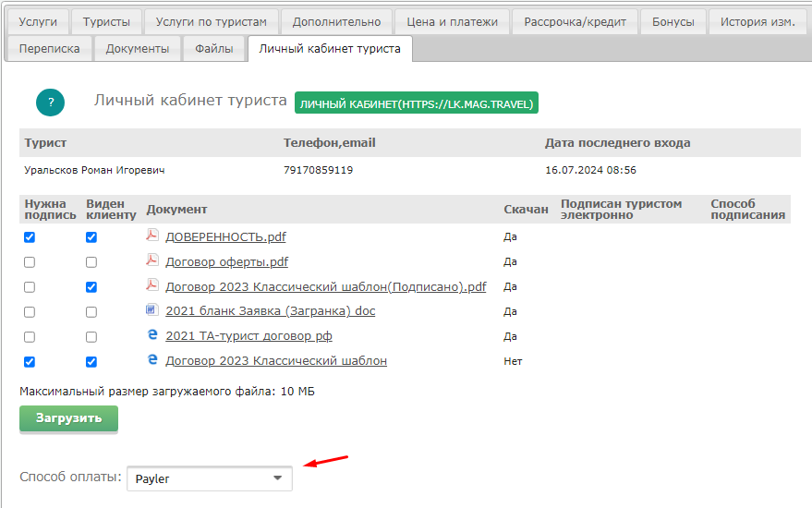Click the PDF icon beside Договор оферты.pdf

(151, 260)
